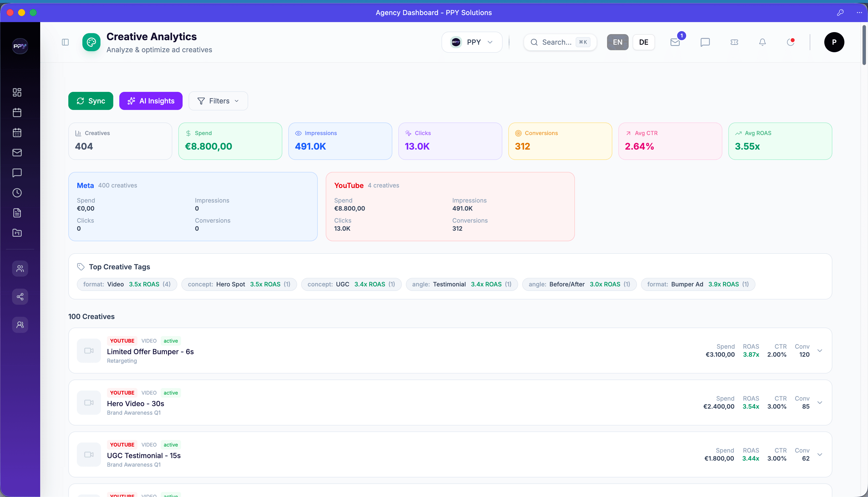Open the header chat bubble icon
Viewport: 868px width, 497px height.
click(x=705, y=42)
